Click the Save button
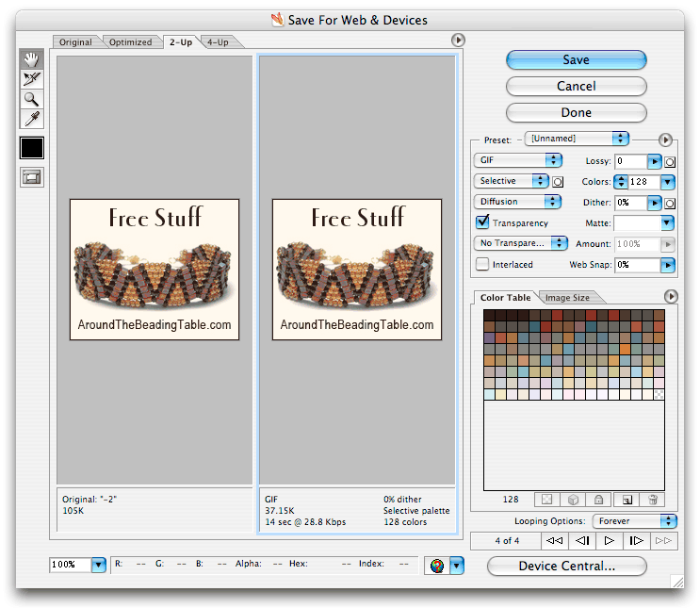 (576, 60)
